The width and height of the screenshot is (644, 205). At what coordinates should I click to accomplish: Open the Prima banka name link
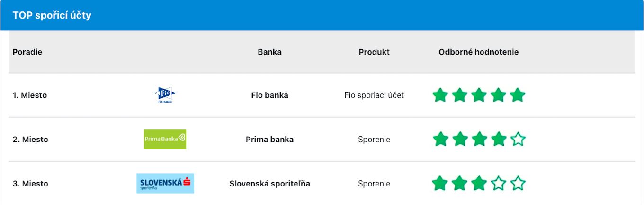click(269, 139)
